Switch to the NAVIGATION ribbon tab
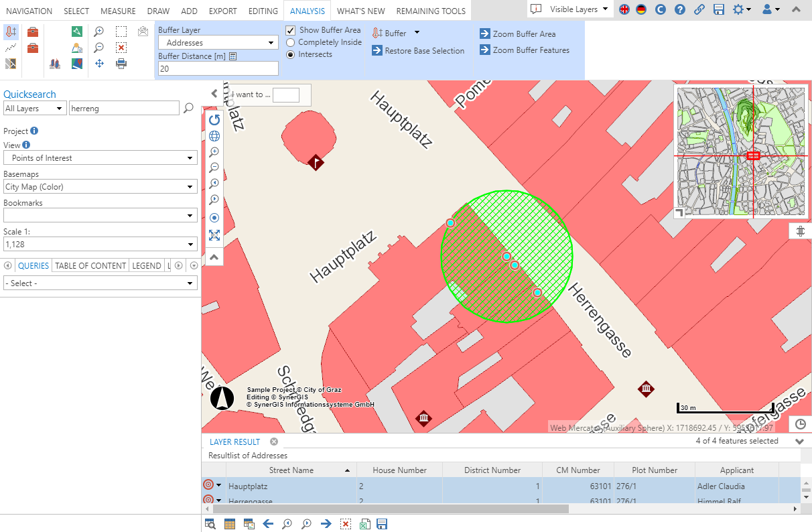This screenshot has width=812, height=532. (x=29, y=10)
